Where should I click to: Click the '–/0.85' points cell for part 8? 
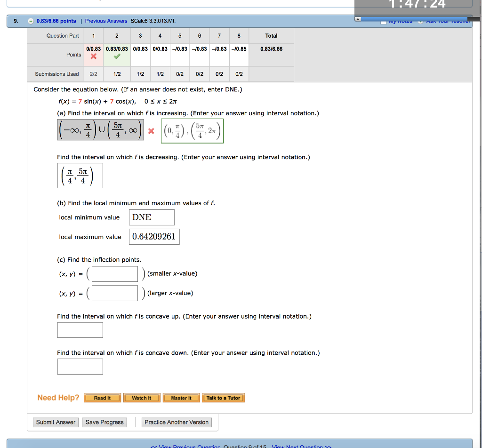239,49
